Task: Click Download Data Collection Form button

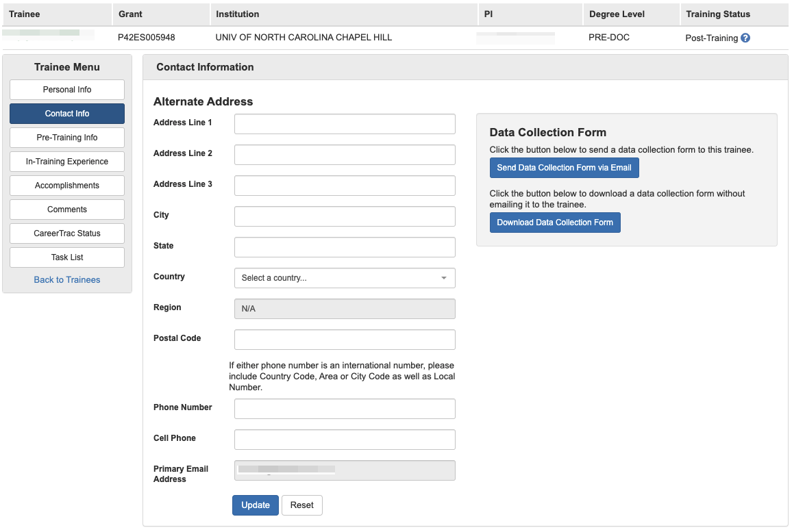Action: point(555,223)
